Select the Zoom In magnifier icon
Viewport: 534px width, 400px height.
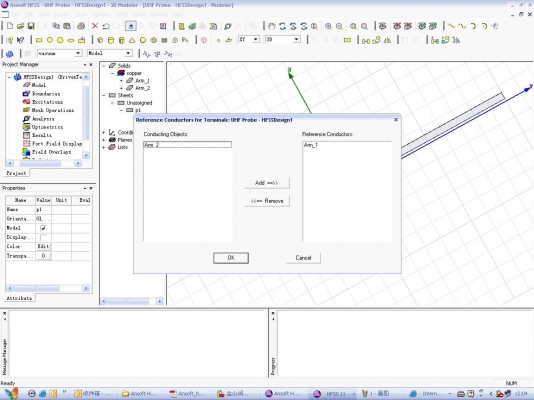pyautogui.click(x=328, y=26)
